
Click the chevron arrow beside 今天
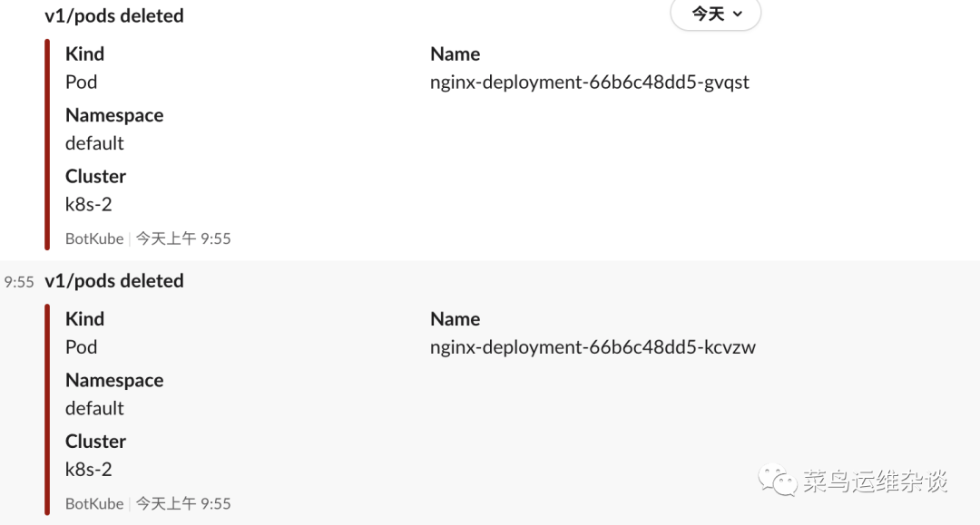pos(737,15)
